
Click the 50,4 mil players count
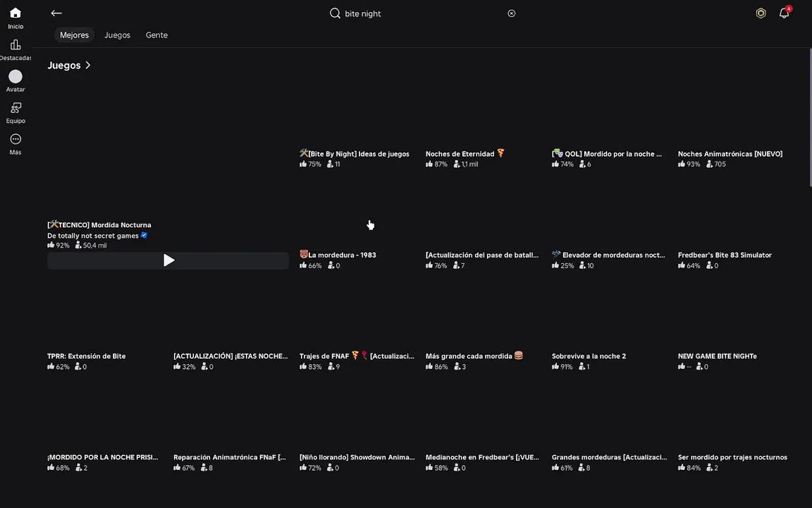coord(91,246)
